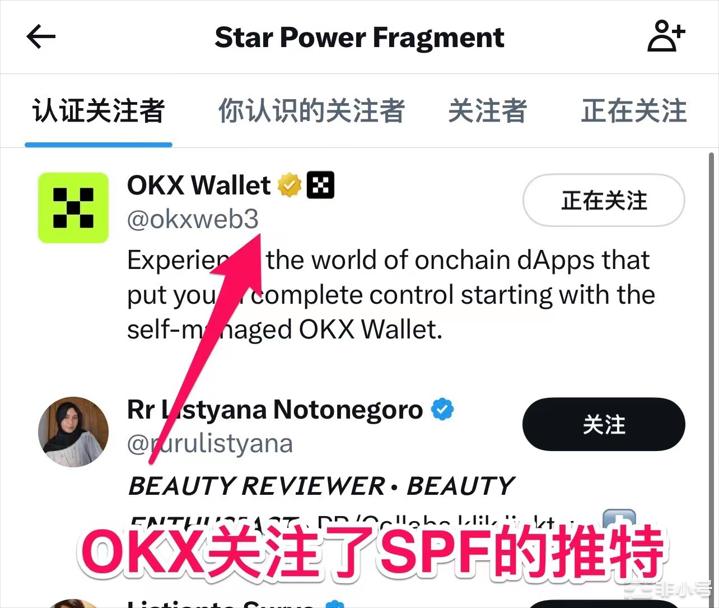Tap the Star Power Fragment page title
Image resolution: width=719 pixels, height=608 pixels.
pyautogui.click(x=360, y=37)
